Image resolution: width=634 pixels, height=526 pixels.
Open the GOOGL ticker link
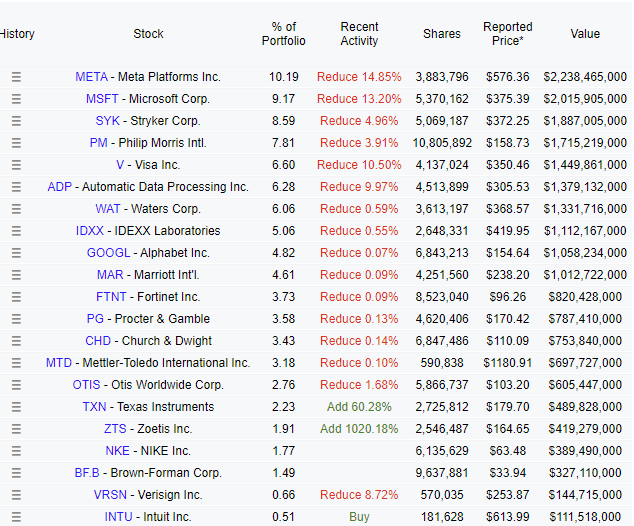tap(108, 253)
